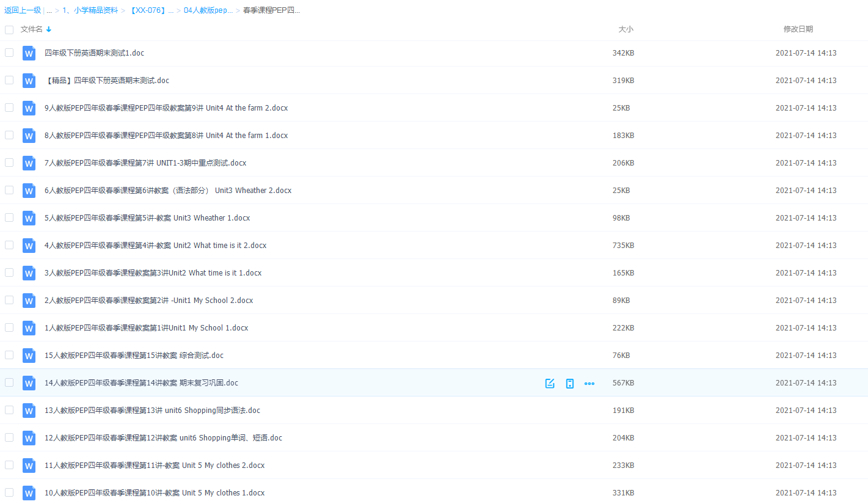Check the box for Unit3 Wheather 1.docx
The height and width of the screenshot is (504, 868).
tap(9, 217)
